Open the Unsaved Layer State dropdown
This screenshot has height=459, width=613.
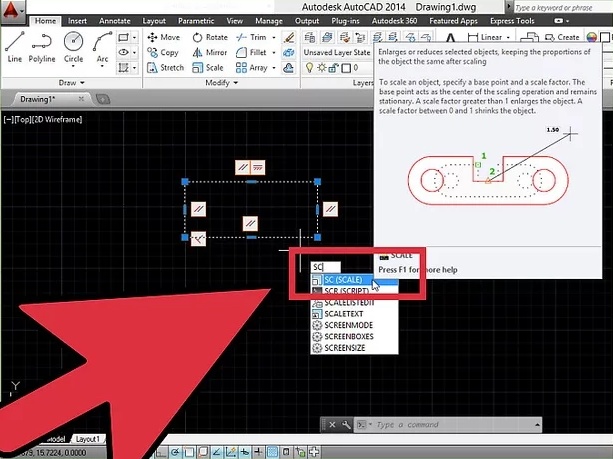(337, 52)
